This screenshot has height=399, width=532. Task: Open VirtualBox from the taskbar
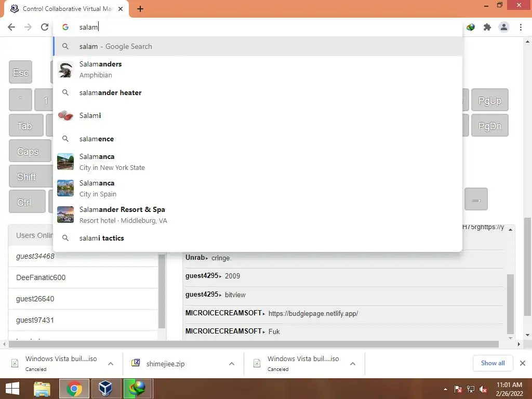105,389
